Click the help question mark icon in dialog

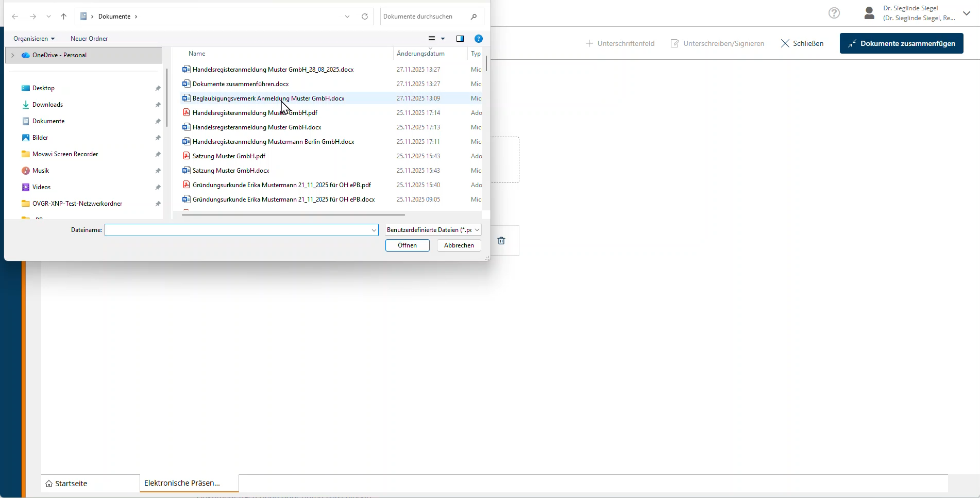[478, 39]
